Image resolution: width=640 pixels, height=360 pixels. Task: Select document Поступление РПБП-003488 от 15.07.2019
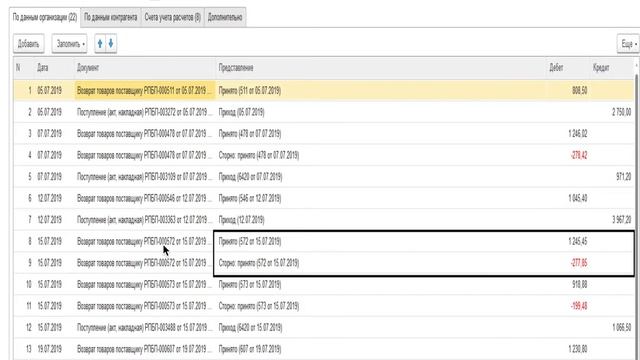click(144, 327)
